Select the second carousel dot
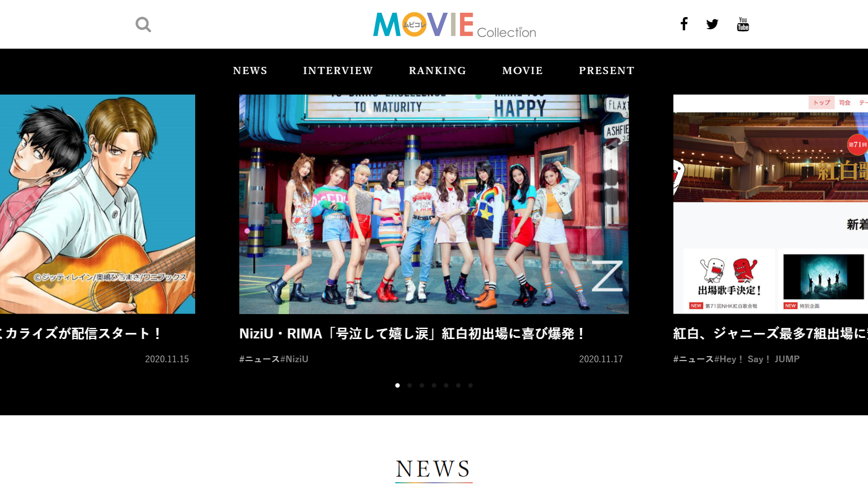This screenshot has width=868, height=501. (x=410, y=385)
